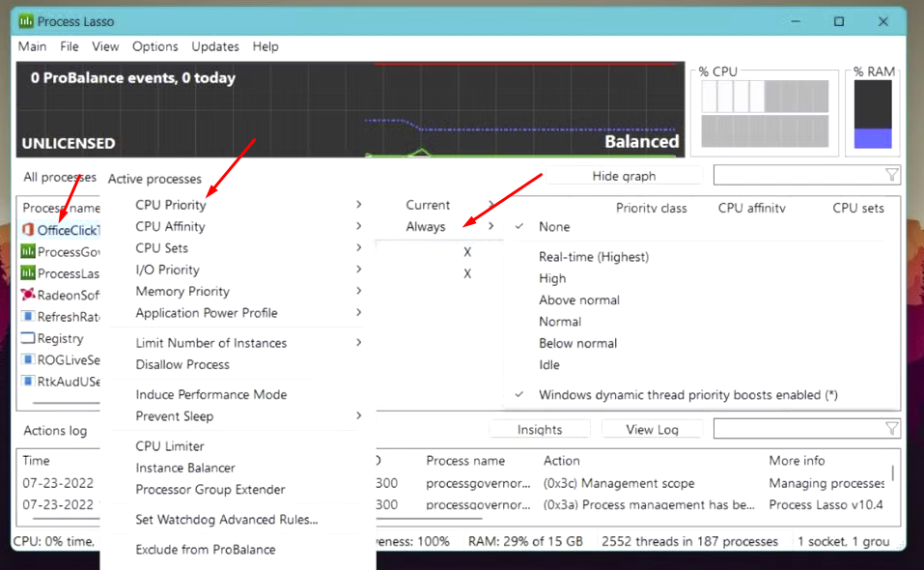The image size is (924, 570).
Task: Expand the CPU Affinity submenu arrow
Action: pyautogui.click(x=359, y=226)
